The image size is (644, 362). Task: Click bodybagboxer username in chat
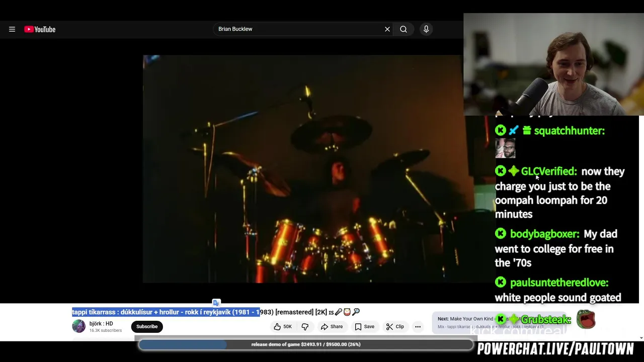point(544,234)
